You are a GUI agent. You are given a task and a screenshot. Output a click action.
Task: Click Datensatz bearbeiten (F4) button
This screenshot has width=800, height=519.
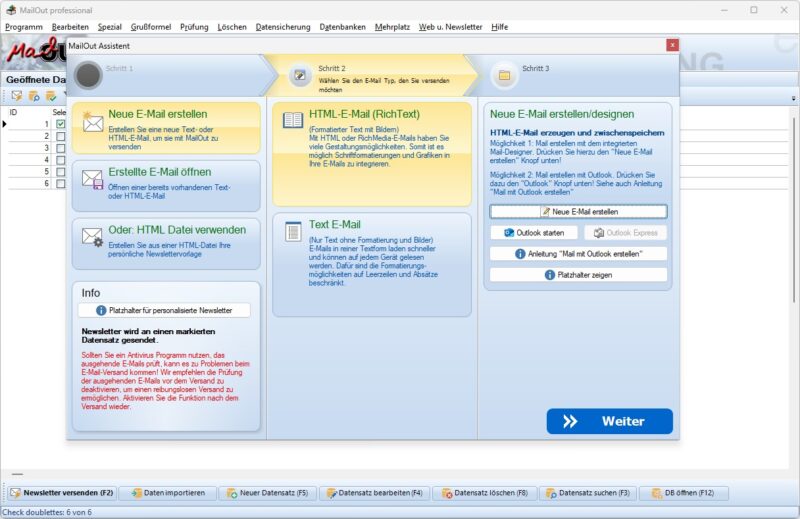click(x=375, y=493)
